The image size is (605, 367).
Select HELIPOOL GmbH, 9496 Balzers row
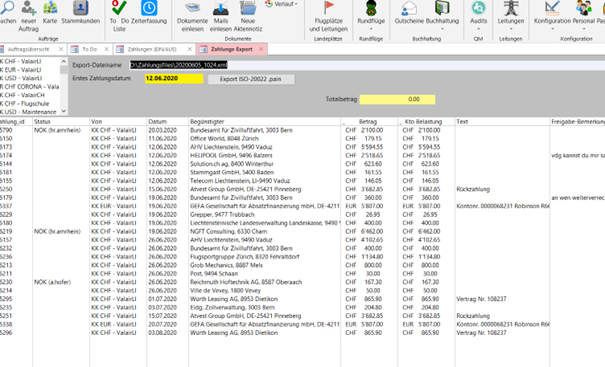click(x=302, y=156)
